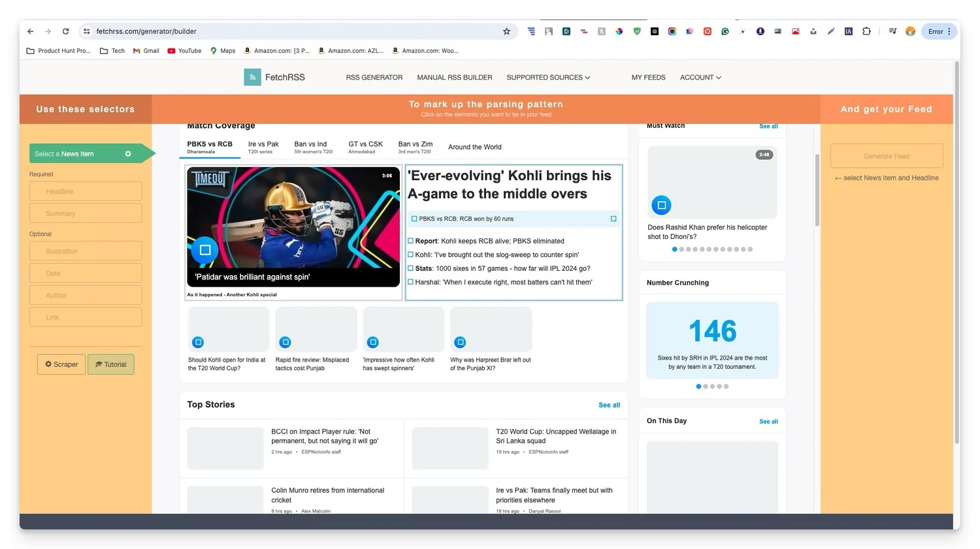
Task: Go back using the browser back arrow
Action: [x=30, y=31]
